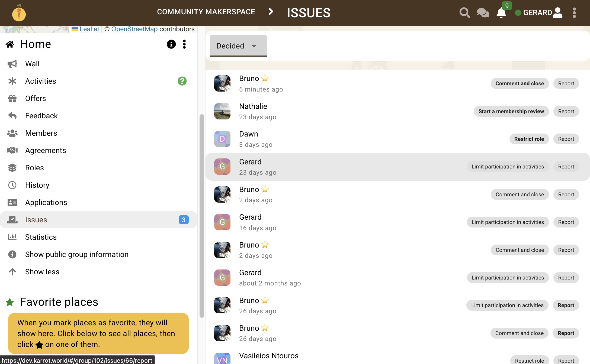This screenshot has width=590, height=364.
Task: Click the Home heading
Action: pos(36,44)
